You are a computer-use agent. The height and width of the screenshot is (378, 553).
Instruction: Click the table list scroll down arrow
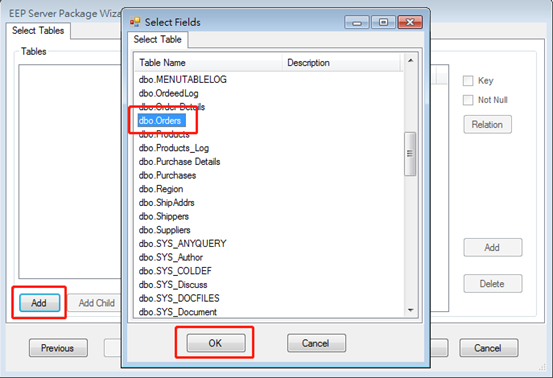[x=411, y=310]
